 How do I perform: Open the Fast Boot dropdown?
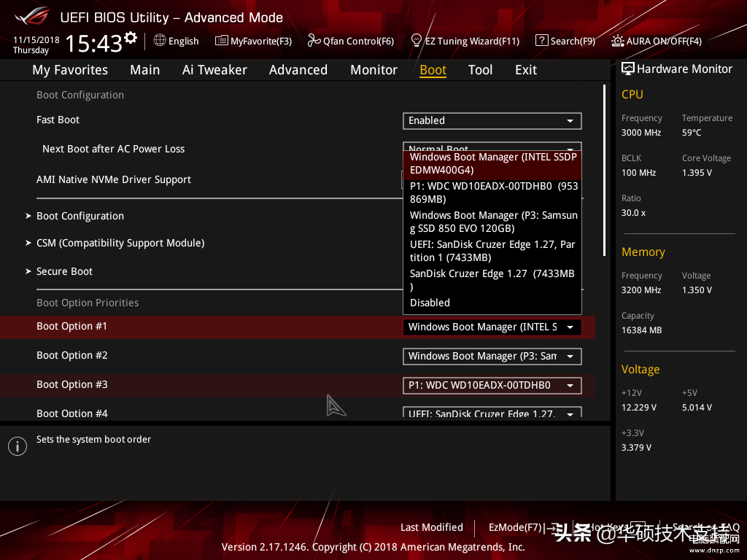click(x=492, y=120)
